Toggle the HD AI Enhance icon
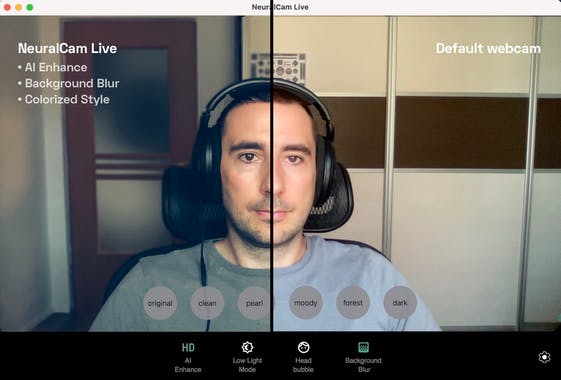 [188, 347]
